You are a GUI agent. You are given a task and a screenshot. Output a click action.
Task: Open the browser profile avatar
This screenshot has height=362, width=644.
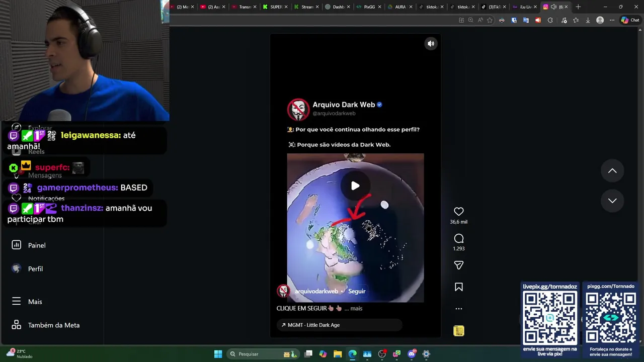click(600, 20)
